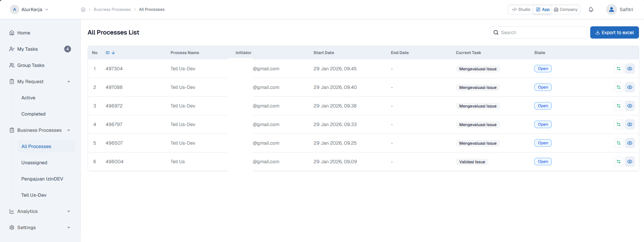The image size is (644, 242).
Task: Click the notification bell icon
Action: coord(591,9)
